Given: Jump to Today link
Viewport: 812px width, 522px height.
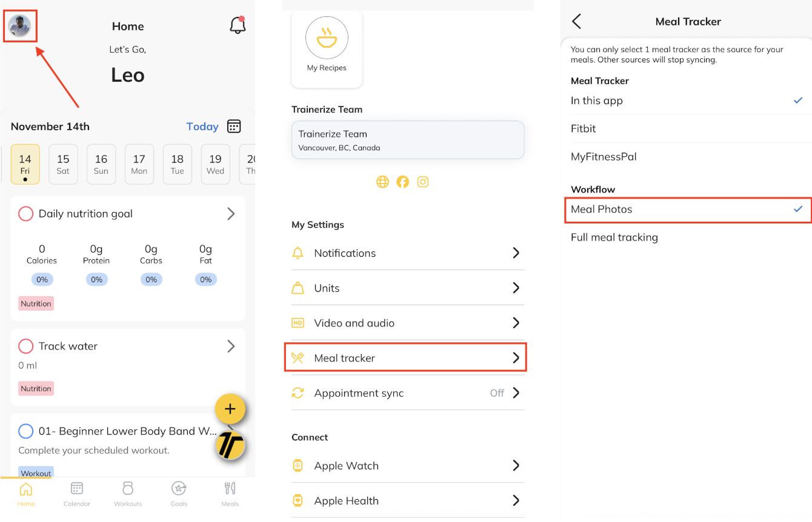Looking at the screenshot, I should point(202,127).
